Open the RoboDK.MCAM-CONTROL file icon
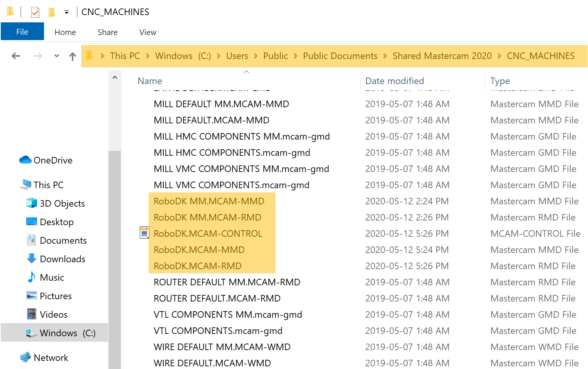The image size is (588, 369). click(x=144, y=233)
